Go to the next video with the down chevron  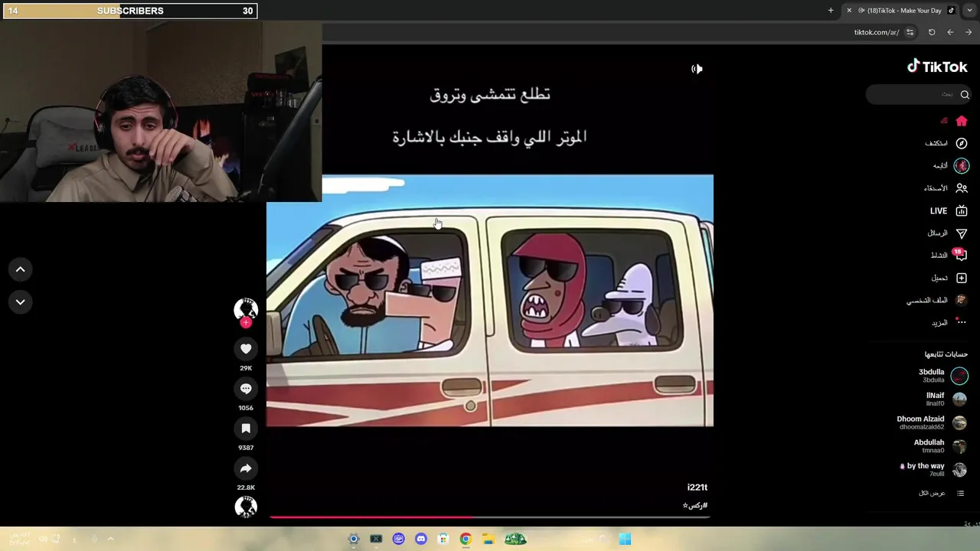[21, 302]
